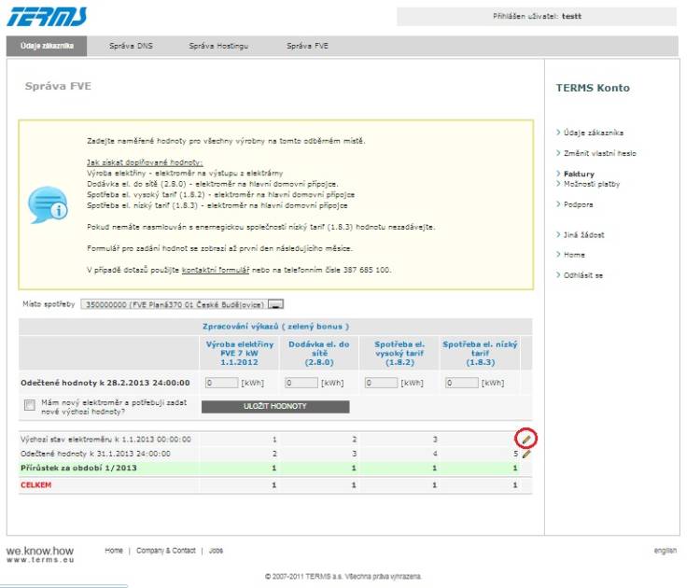Click the circled edit pencil for the starting meter state
Image resolution: width=700 pixels, height=588 pixels.
(525, 438)
